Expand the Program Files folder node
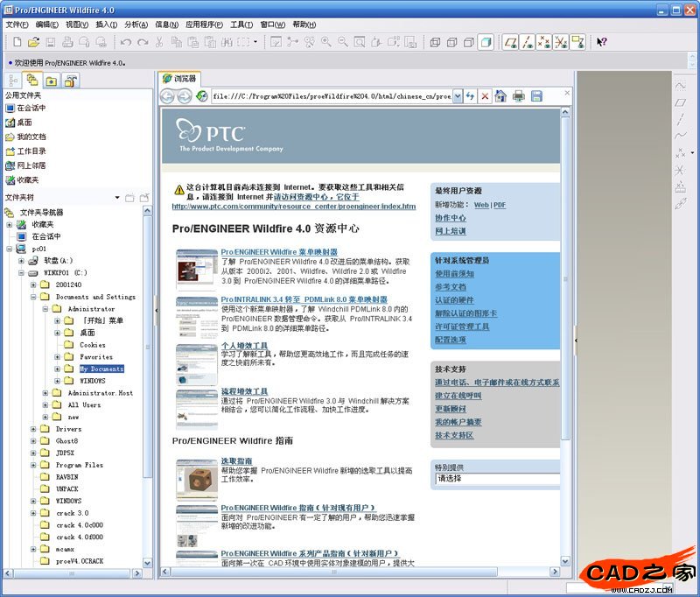The height and width of the screenshot is (597, 700). point(33,465)
